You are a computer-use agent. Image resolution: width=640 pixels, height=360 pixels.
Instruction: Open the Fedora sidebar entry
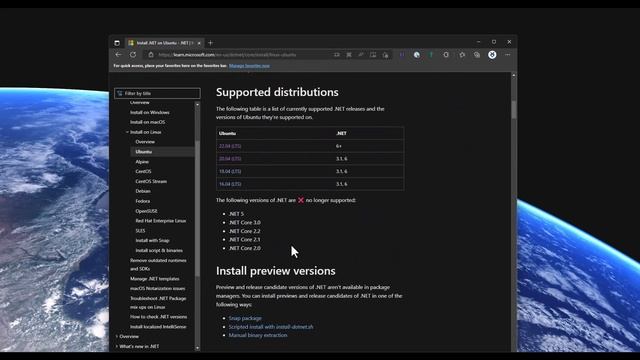coord(142,201)
